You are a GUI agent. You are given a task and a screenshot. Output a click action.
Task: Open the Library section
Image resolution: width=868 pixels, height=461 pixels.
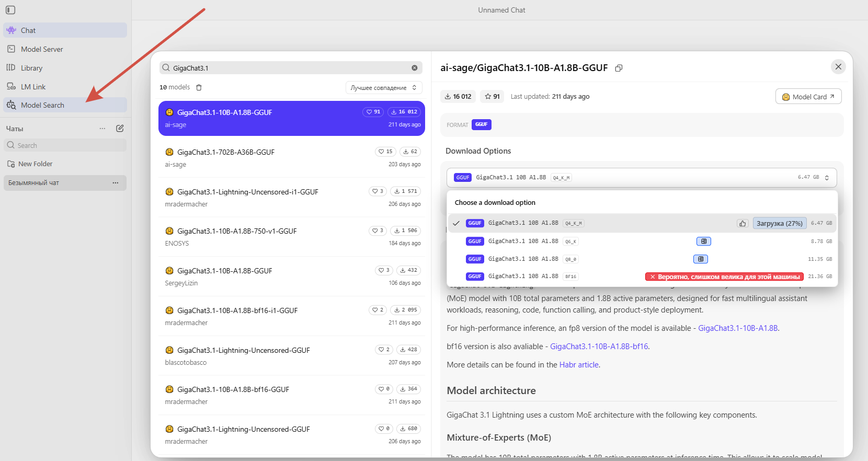point(65,68)
